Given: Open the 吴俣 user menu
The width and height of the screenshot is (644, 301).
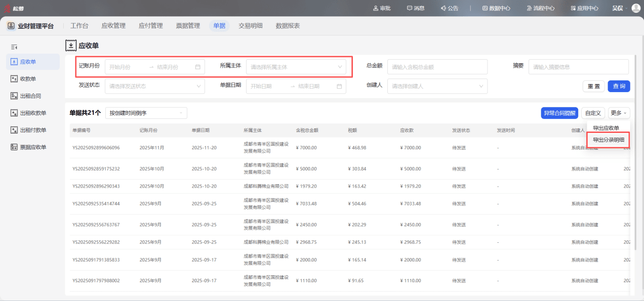Looking at the screenshot, I should tap(620, 8).
